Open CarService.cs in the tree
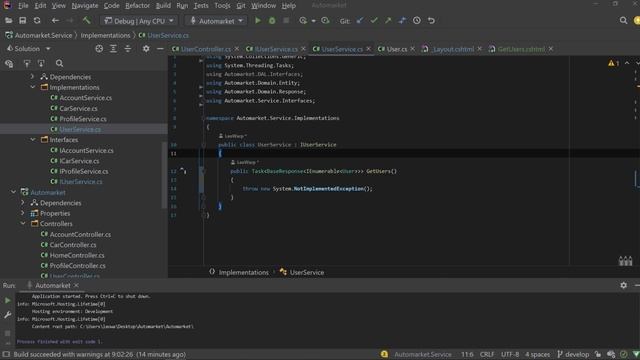The height and width of the screenshot is (360, 640). pos(78,108)
